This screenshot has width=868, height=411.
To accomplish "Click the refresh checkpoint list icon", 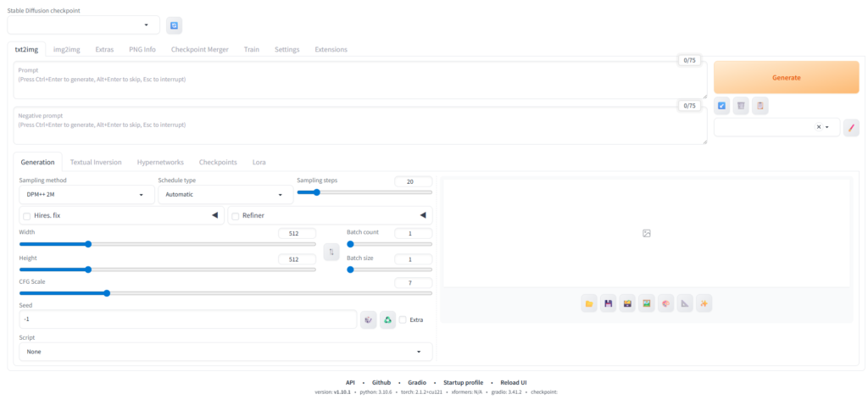I will [174, 25].
